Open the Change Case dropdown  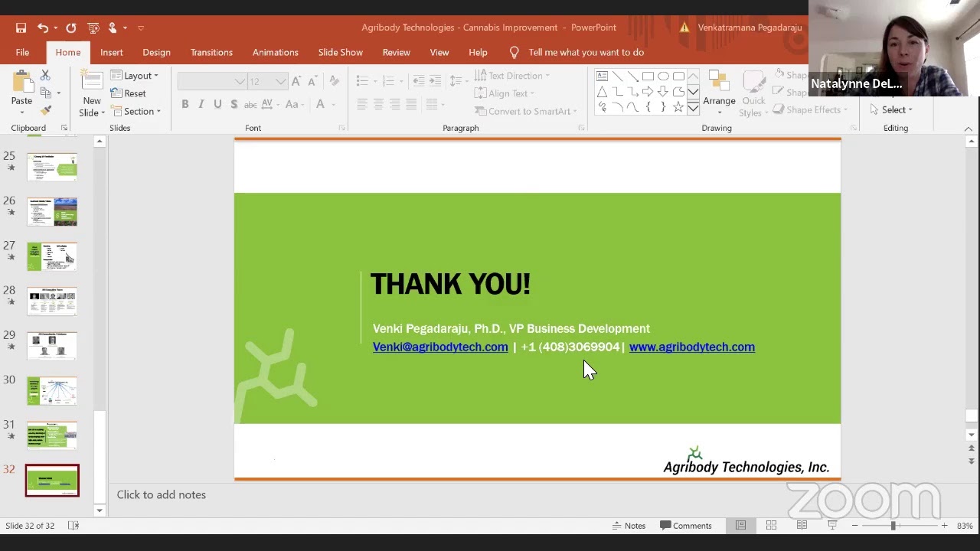click(x=295, y=104)
